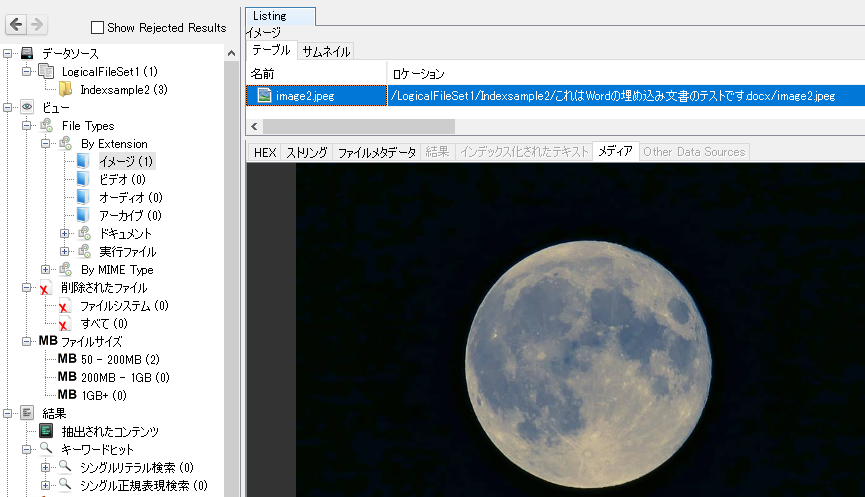865x497 pixels.
Task: Click the LogicalFileSet1 documents icon
Action: (x=46, y=71)
